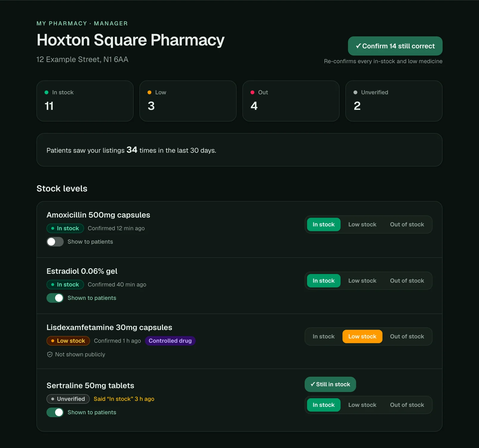479x448 pixels.
Task: Click Confirmed 12 min ago text
Action: tap(116, 228)
